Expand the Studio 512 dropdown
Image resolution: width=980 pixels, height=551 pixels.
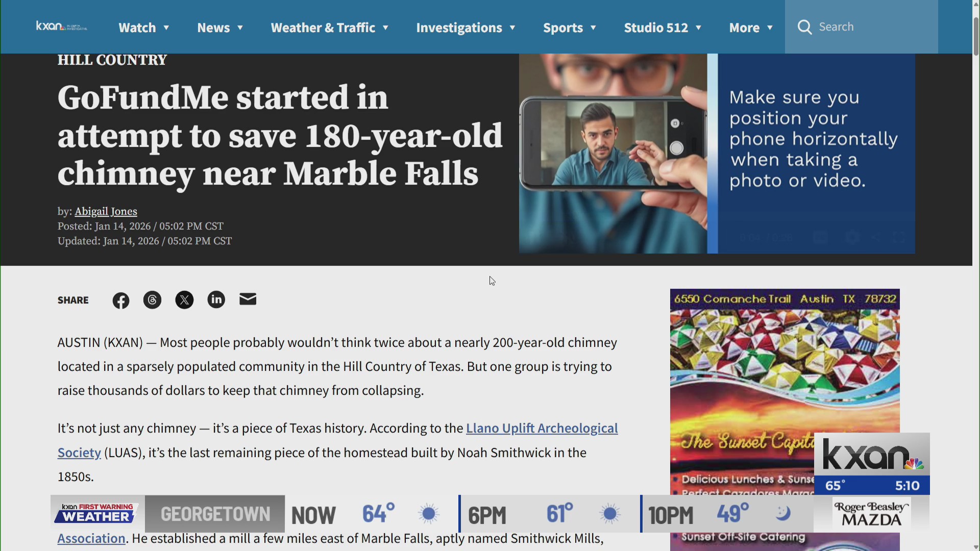(x=662, y=28)
